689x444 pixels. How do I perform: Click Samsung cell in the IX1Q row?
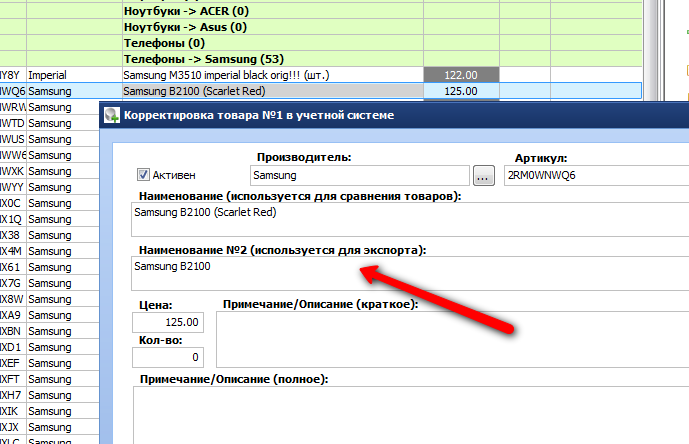click(63, 219)
